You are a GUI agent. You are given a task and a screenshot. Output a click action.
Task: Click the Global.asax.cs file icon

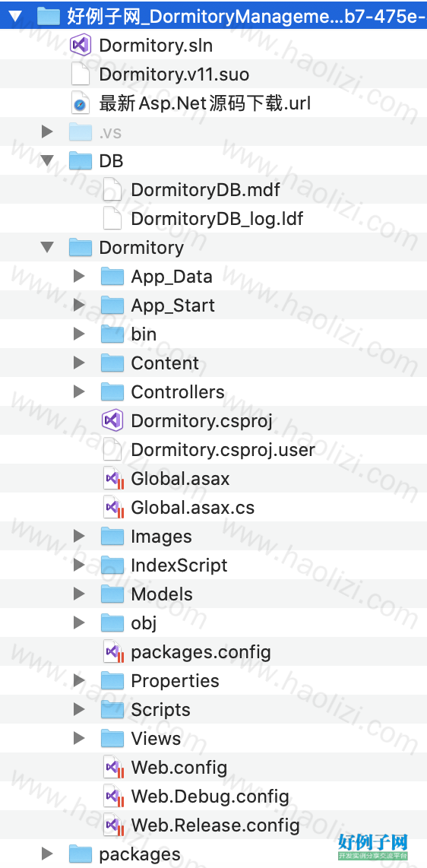coord(113,507)
